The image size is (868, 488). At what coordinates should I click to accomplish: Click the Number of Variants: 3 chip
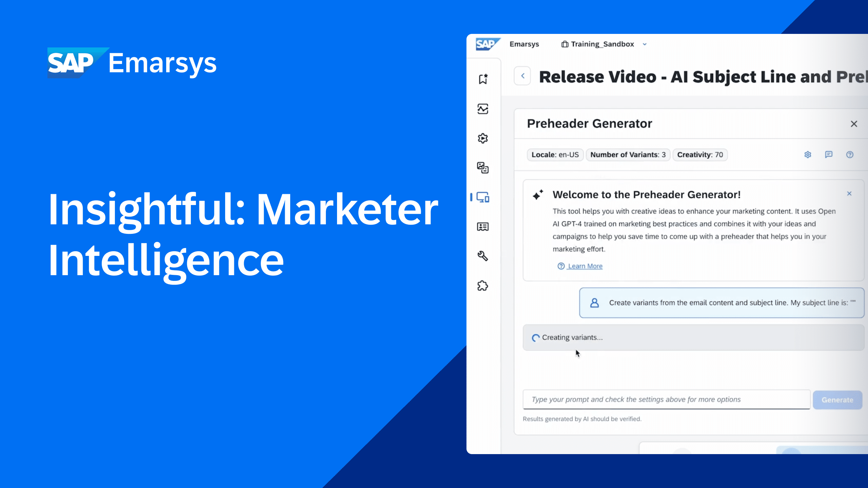pyautogui.click(x=628, y=155)
